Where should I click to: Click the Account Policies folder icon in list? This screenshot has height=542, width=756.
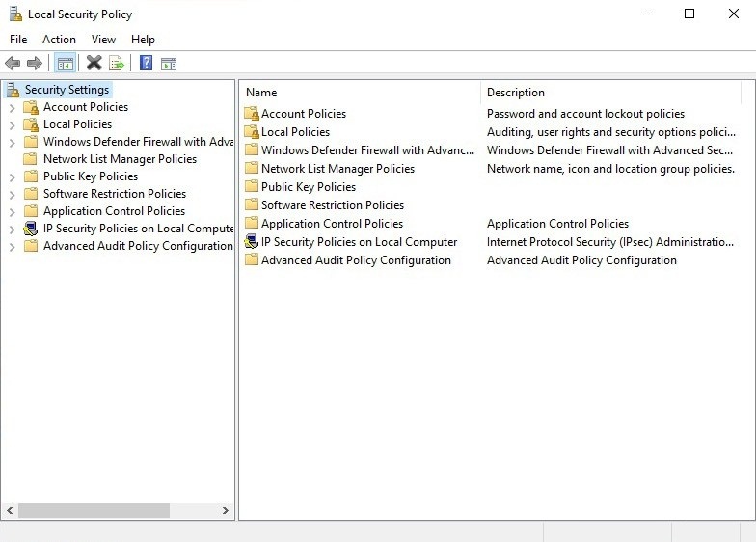pos(251,114)
